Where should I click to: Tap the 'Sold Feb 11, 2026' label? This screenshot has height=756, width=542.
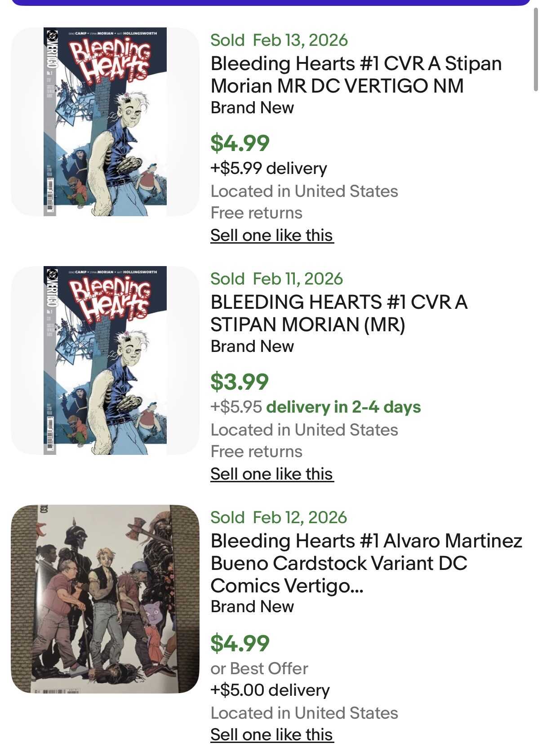pyautogui.click(x=276, y=279)
